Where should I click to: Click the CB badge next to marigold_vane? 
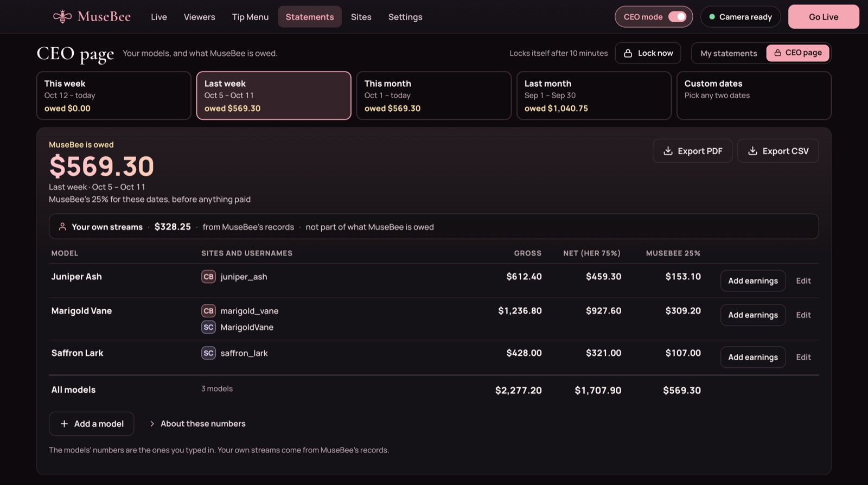pyautogui.click(x=208, y=311)
